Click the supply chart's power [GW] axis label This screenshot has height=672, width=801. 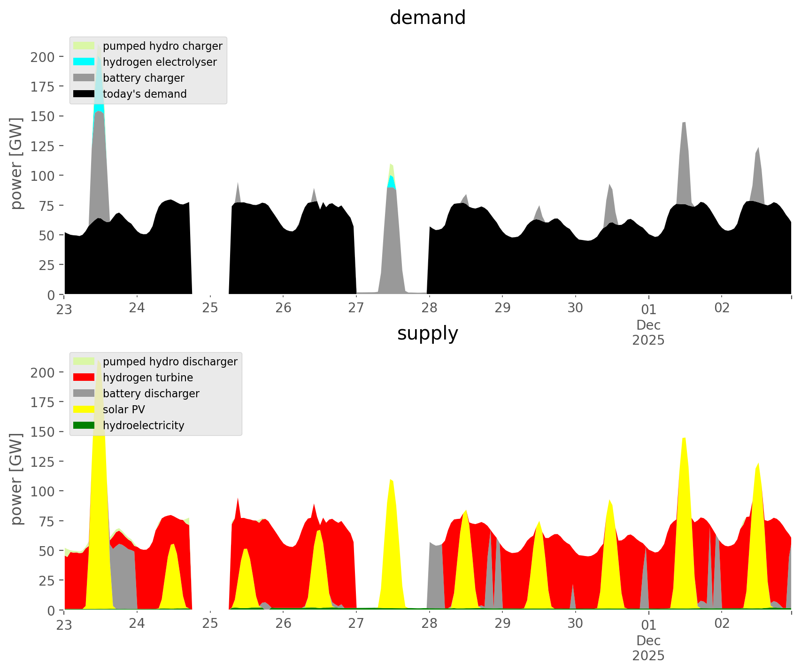pos(16,479)
